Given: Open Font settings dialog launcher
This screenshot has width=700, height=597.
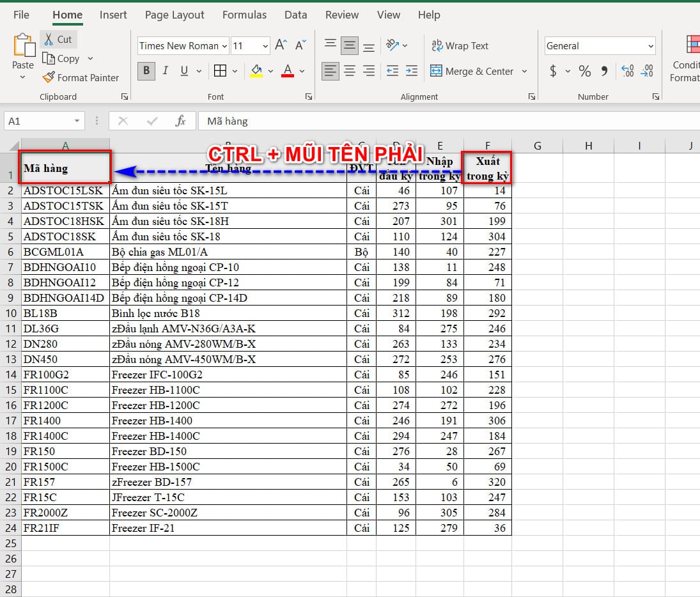Looking at the screenshot, I should [x=309, y=97].
